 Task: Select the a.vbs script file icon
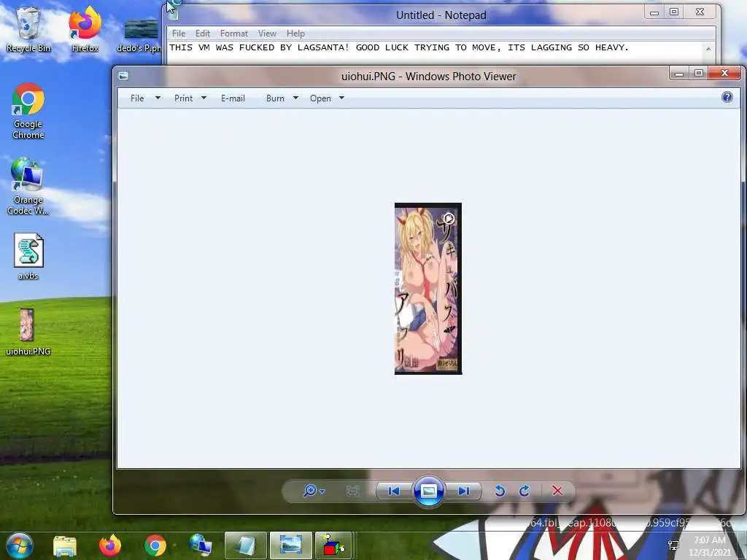(28, 256)
